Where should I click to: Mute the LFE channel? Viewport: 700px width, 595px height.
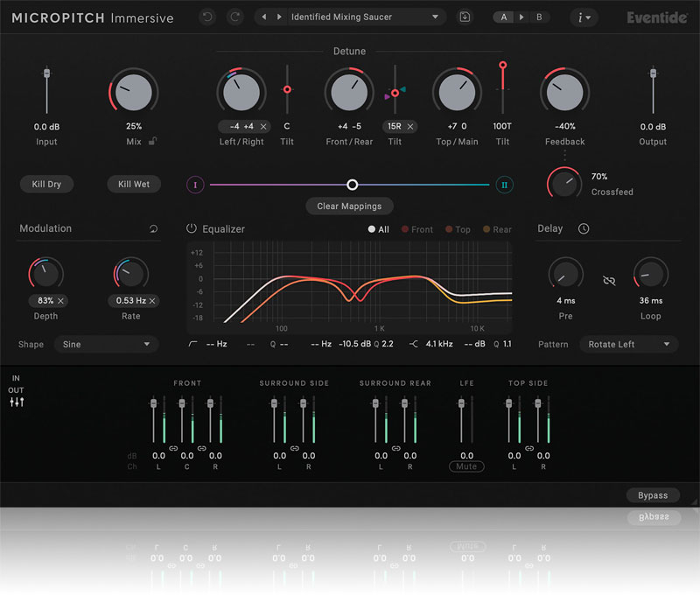[466, 466]
